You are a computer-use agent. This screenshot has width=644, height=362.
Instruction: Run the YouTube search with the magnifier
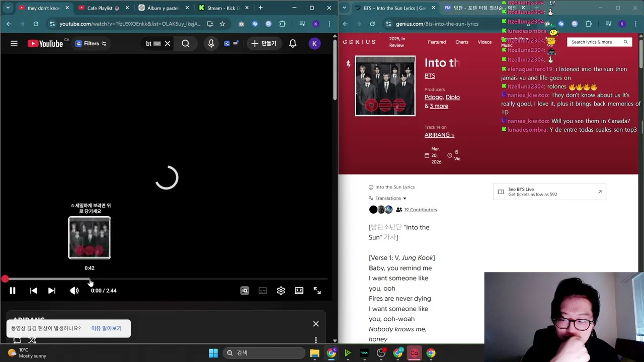[x=186, y=44]
